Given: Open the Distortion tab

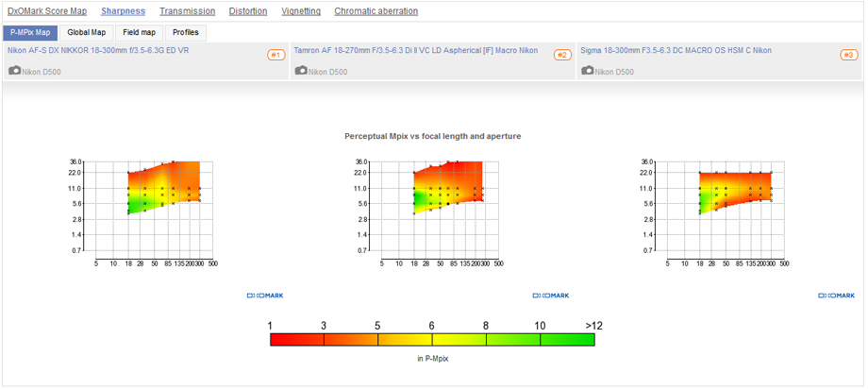Looking at the screenshot, I should point(248,11).
